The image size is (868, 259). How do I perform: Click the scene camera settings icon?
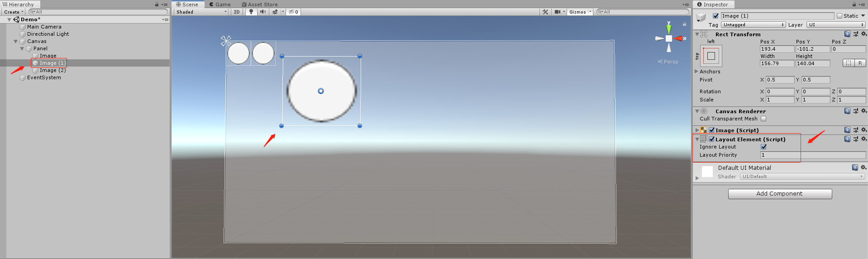click(558, 12)
